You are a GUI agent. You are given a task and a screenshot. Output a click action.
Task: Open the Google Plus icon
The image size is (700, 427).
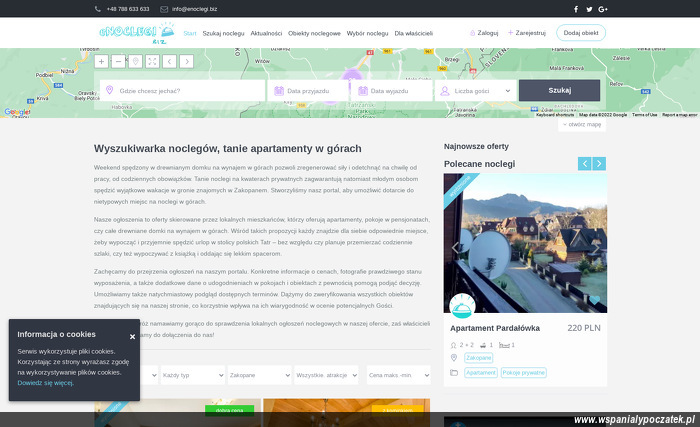tap(603, 9)
